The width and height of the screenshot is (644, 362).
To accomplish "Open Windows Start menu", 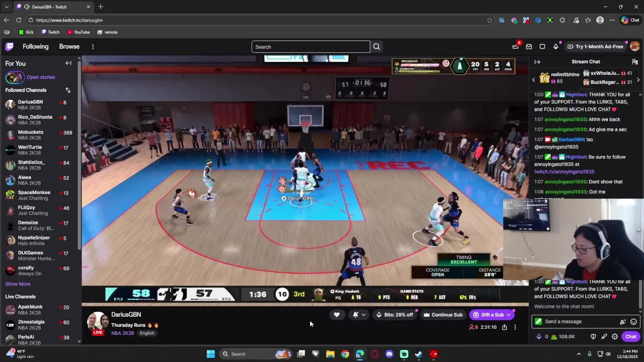I will pyautogui.click(x=211, y=354).
